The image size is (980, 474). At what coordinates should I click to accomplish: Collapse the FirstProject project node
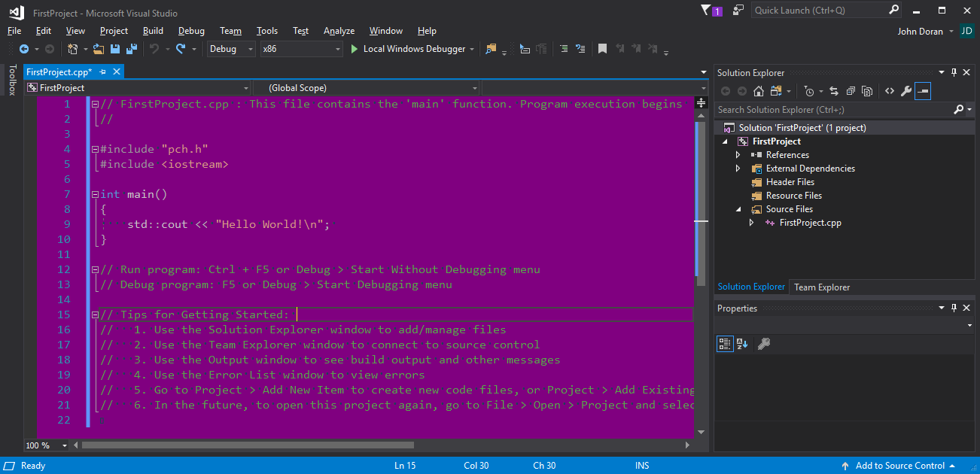(x=726, y=141)
